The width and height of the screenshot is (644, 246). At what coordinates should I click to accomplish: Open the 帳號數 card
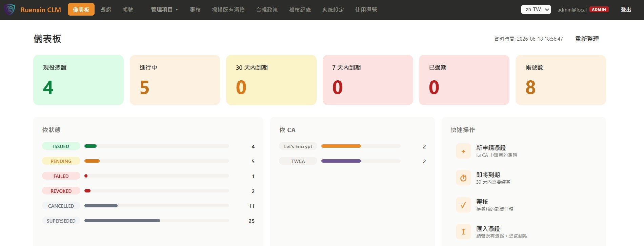point(561,80)
